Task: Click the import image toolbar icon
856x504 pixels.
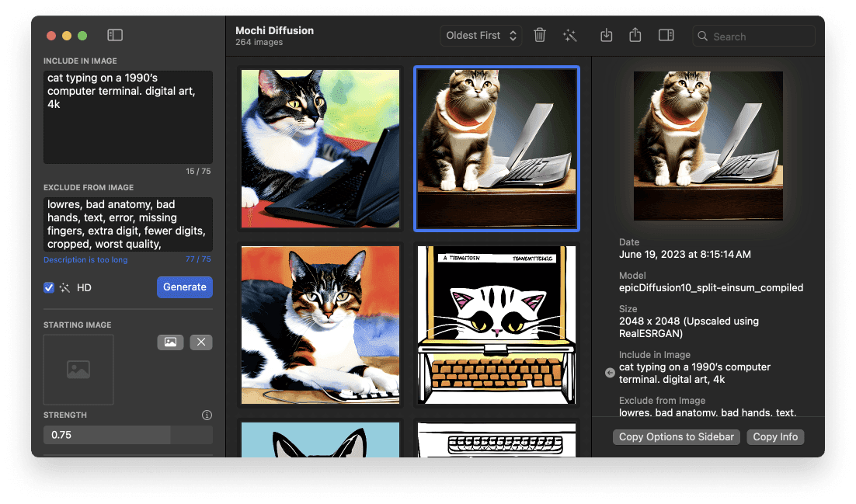Action: (x=606, y=36)
